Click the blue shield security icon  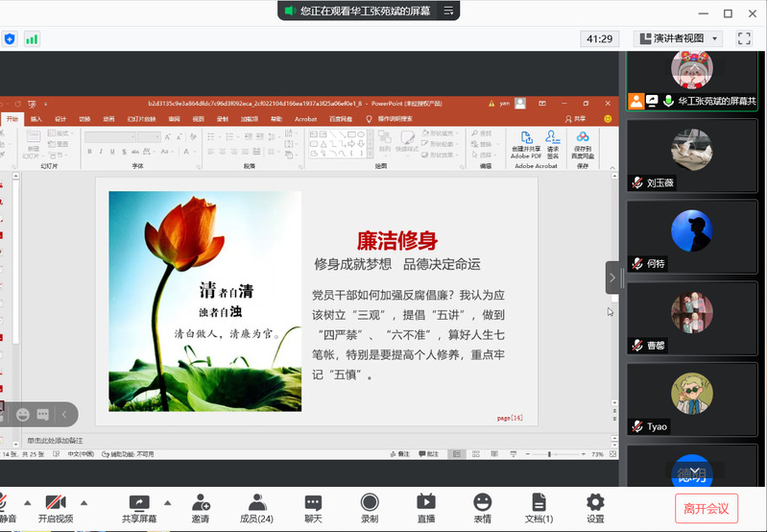coord(10,38)
